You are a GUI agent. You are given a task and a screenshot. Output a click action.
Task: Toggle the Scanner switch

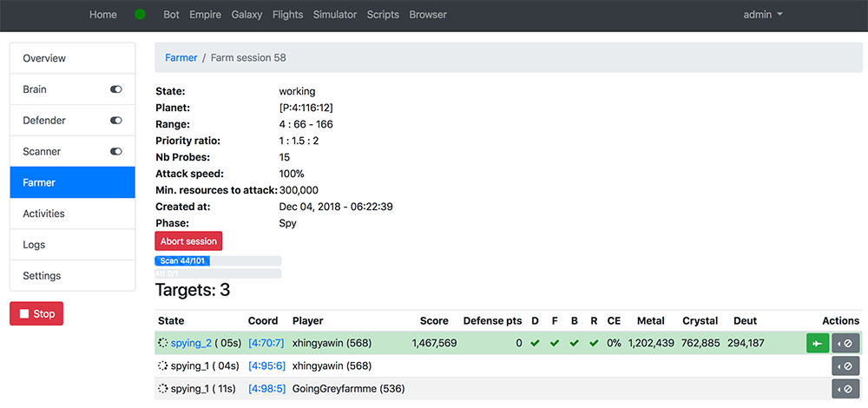tap(116, 152)
